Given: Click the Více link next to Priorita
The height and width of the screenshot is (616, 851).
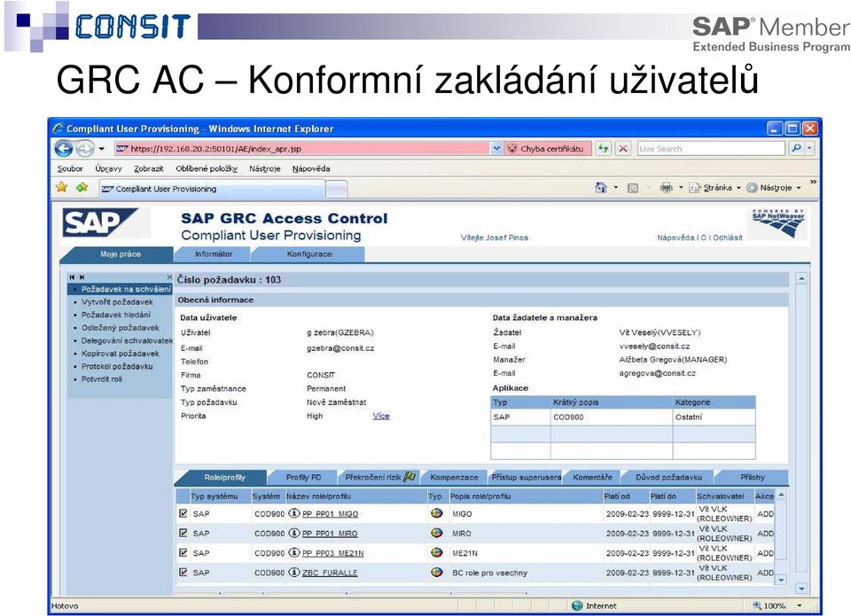Looking at the screenshot, I should coord(381,416).
